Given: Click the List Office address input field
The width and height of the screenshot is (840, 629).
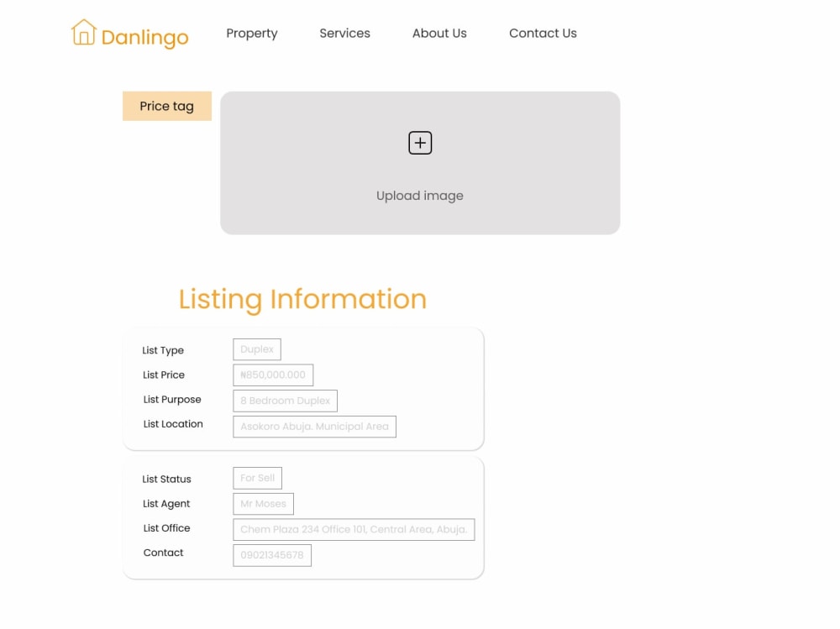Looking at the screenshot, I should (x=354, y=529).
